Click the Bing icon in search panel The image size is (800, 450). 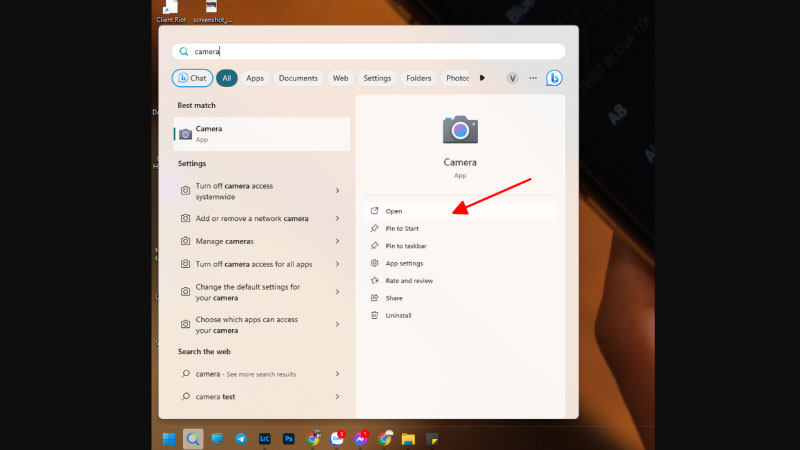tap(554, 78)
